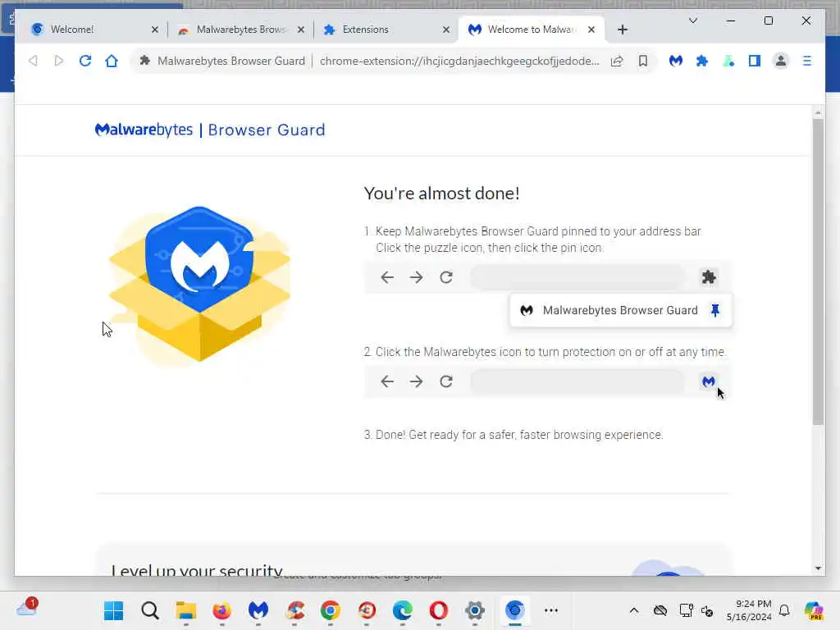This screenshot has width=840, height=630.
Task: Open Malwarebytes app from taskbar
Action: (258, 610)
